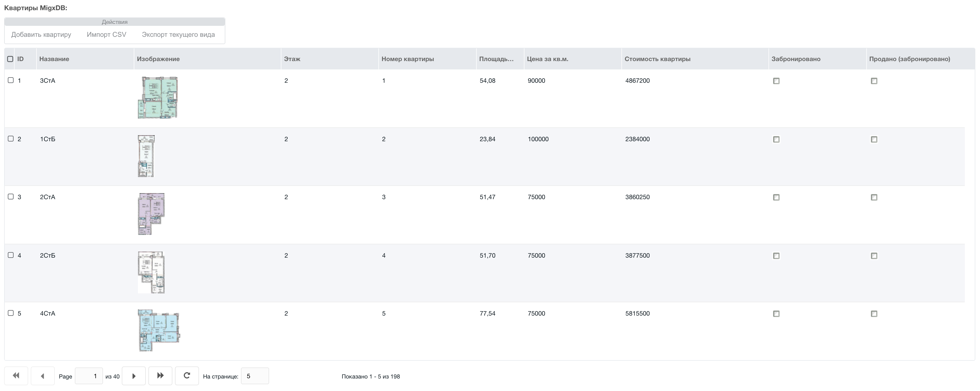Click Экспорт текущего вида

(x=178, y=35)
